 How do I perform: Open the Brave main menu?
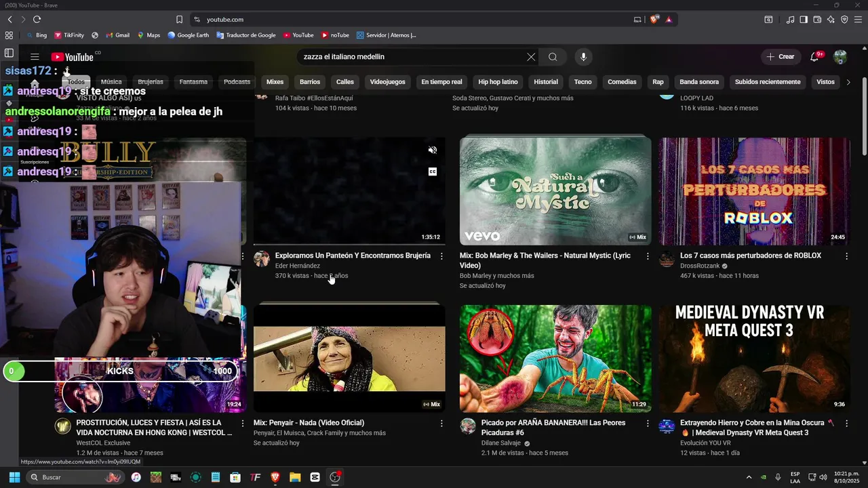pyautogui.click(x=858, y=20)
